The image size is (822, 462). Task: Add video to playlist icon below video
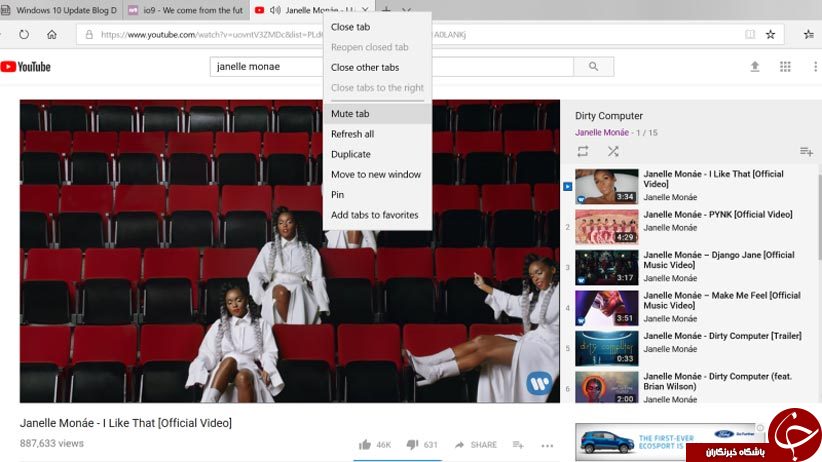[x=518, y=445]
